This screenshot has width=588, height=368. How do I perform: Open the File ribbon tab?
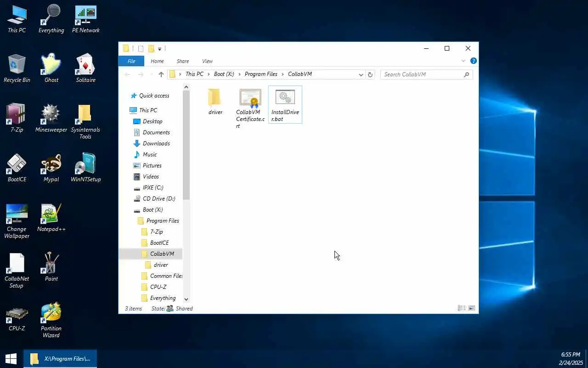pos(131,61)
